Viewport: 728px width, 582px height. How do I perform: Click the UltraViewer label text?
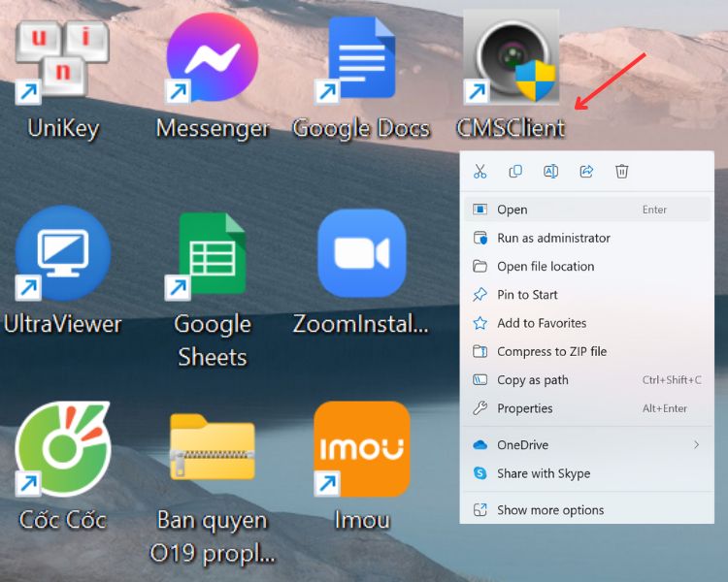[63, 324]
